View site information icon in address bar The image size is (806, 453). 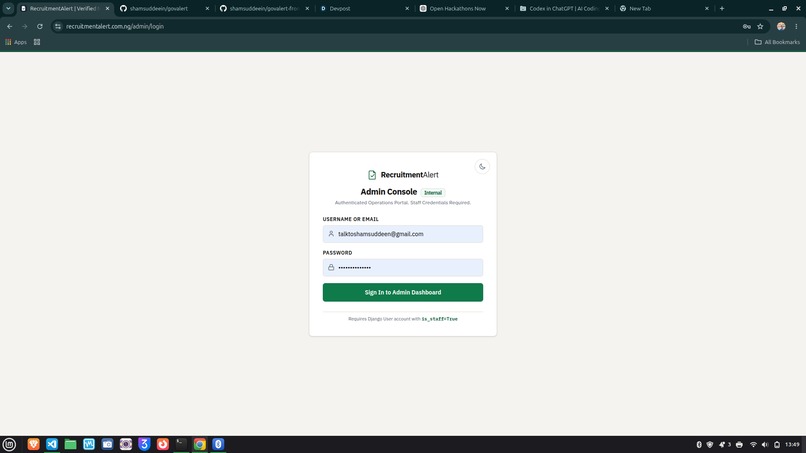58,26
